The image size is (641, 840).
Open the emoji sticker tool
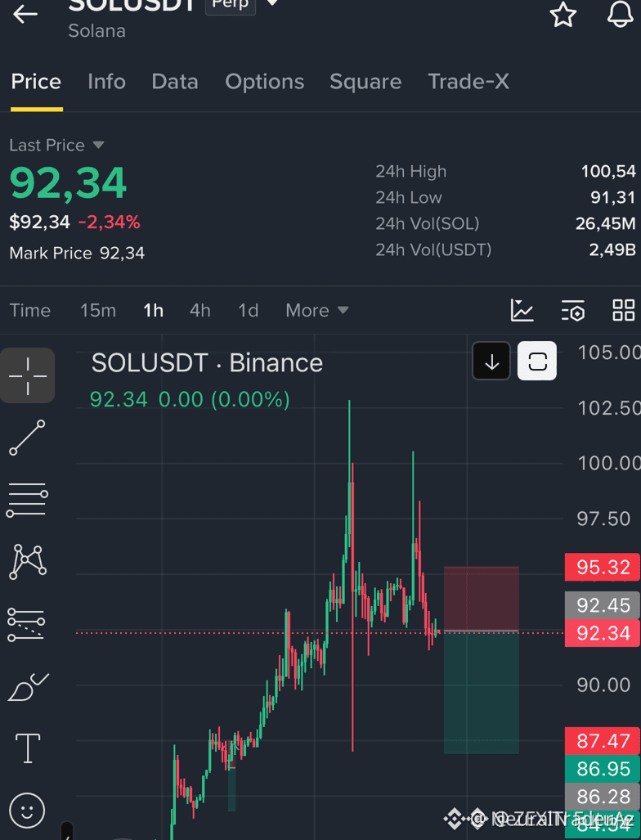click(27, 810)
